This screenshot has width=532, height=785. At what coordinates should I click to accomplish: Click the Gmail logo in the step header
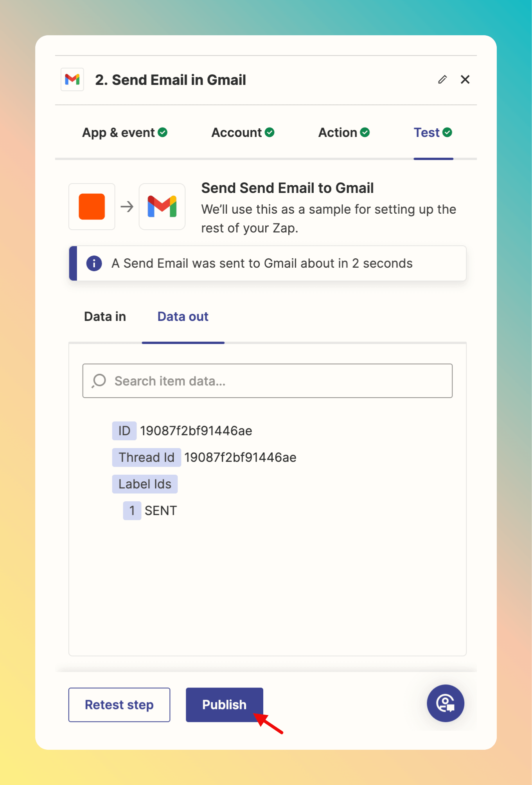coord(72,79)
